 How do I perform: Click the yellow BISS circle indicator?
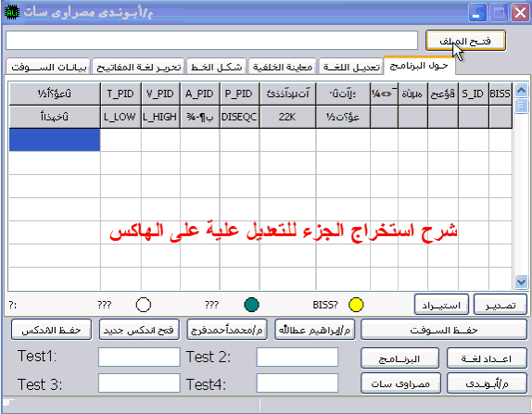point(356,305)
